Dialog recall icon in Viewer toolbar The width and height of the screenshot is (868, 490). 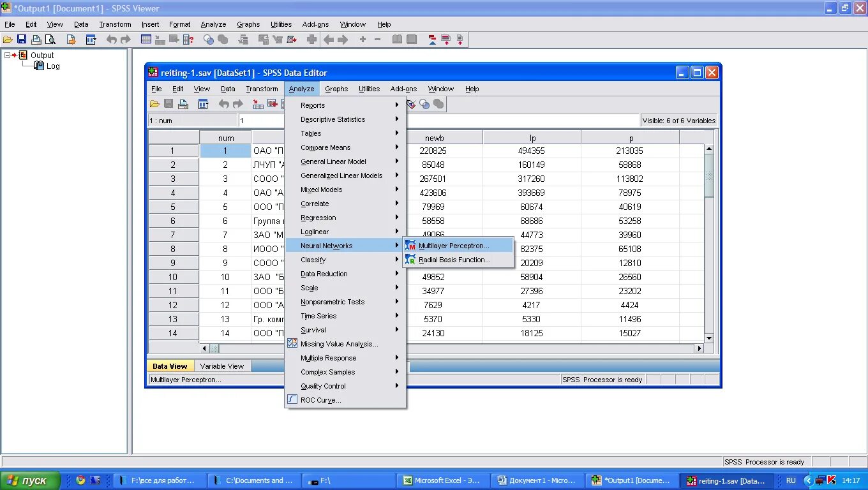(x=91, y=40)
